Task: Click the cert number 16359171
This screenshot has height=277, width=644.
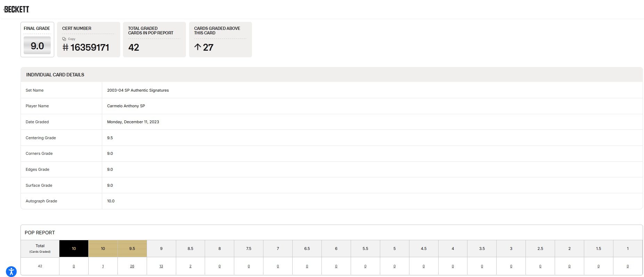Action: [x=90, y=48]
